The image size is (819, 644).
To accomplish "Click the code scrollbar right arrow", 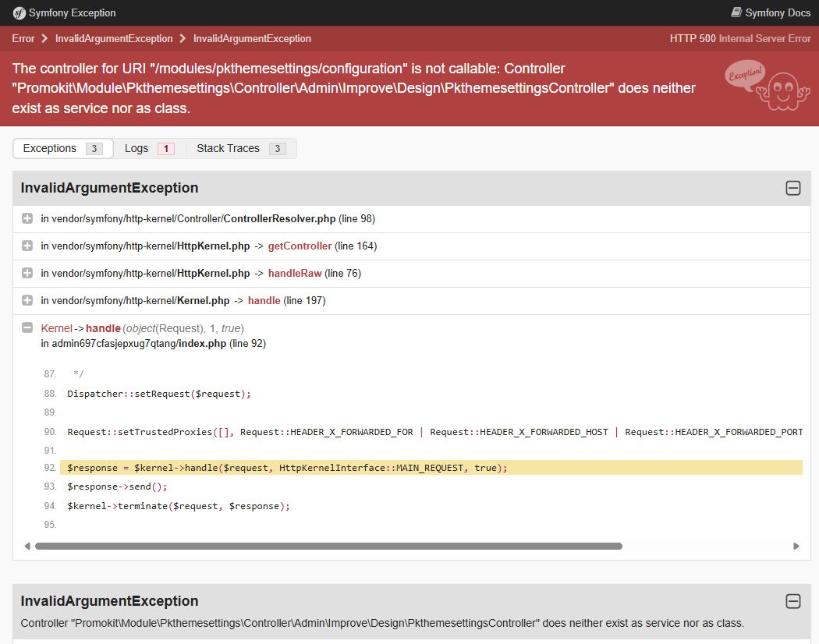I will click(x=796, y=547).
